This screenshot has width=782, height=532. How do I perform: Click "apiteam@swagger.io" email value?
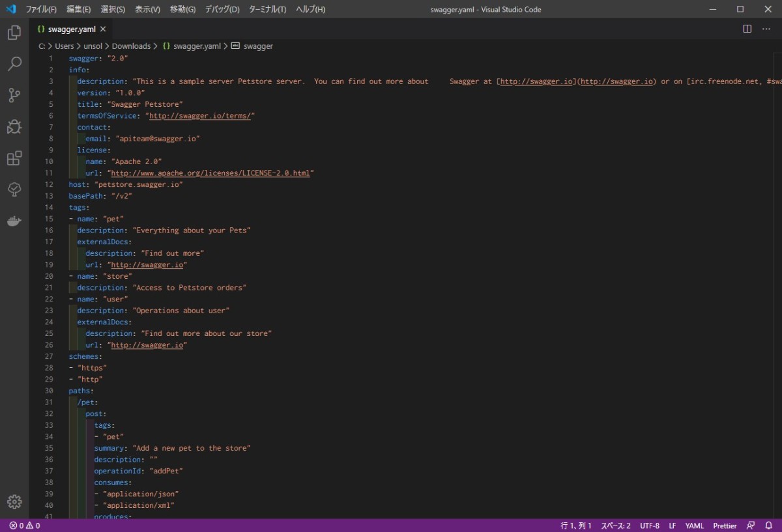tap(158, 139)
